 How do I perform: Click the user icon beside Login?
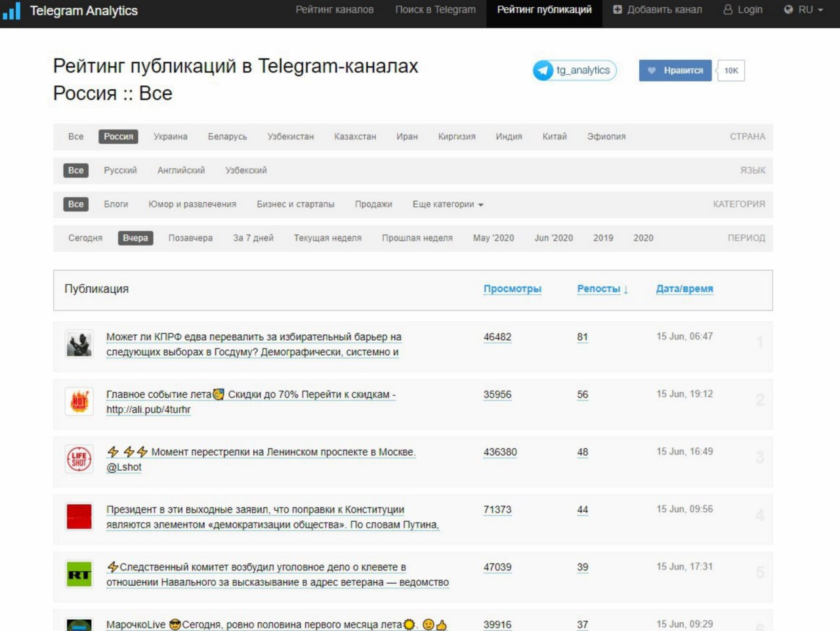[x=728, y=10]
